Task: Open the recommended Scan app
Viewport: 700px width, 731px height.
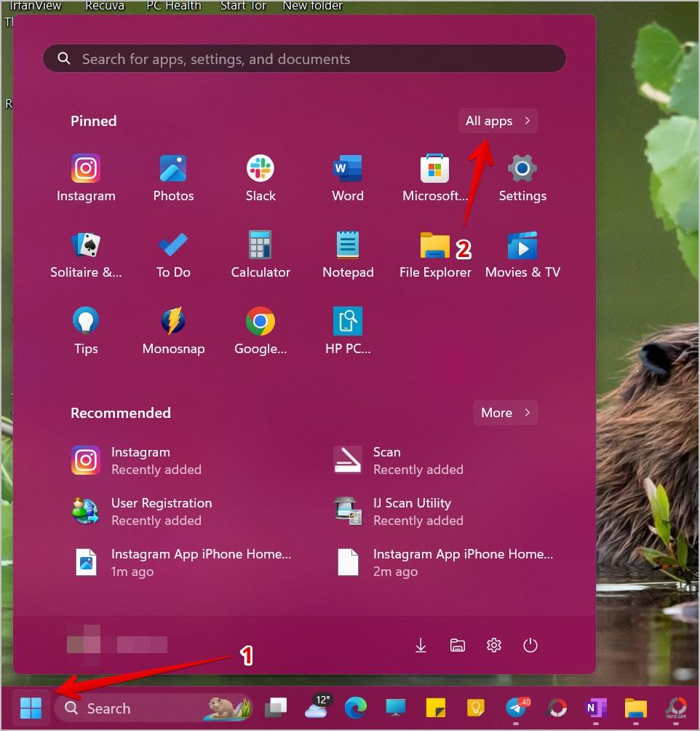Action: pyautogui.click(x=398, y=461)
